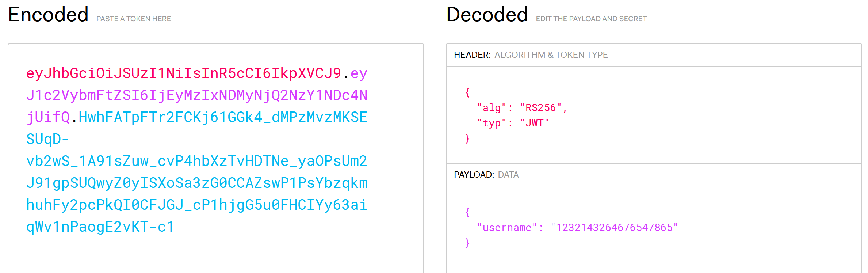Click the purple payload segment of encoded token
This screenshot has height=273, width=868.
(197, 95)
